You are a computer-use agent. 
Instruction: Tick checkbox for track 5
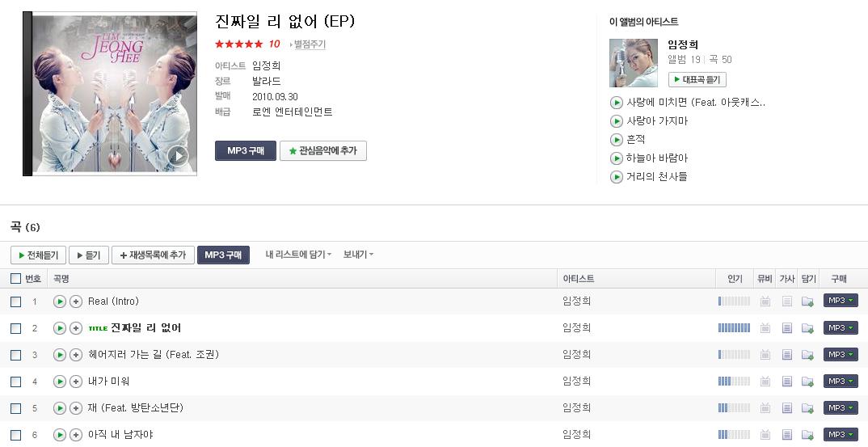pyautogui.click(x=16, y=408)
